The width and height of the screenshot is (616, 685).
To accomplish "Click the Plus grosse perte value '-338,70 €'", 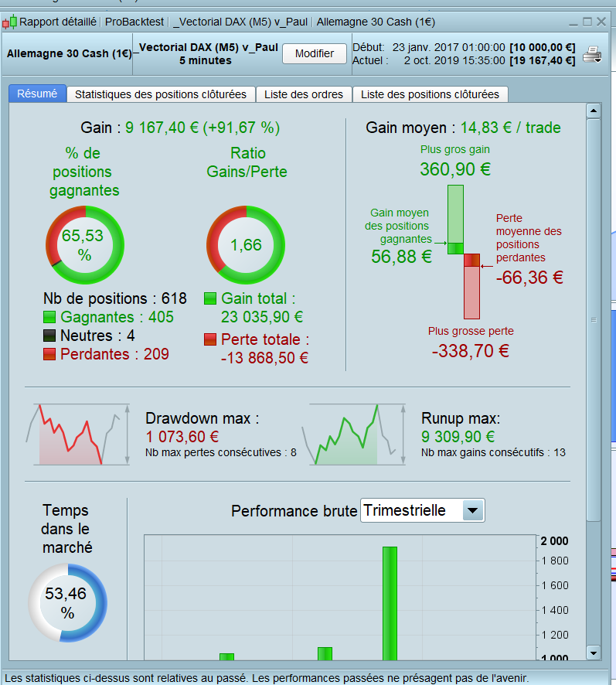I will point(471,351).
